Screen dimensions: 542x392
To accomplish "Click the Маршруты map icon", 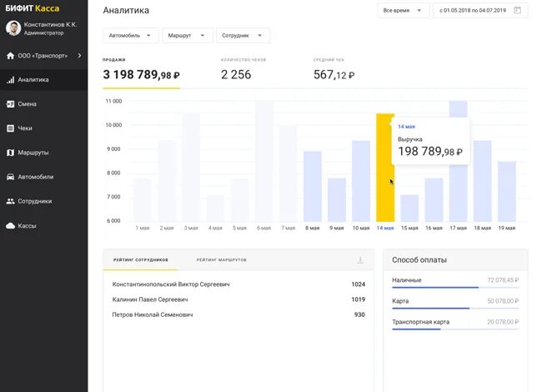I will click(10, 153).
